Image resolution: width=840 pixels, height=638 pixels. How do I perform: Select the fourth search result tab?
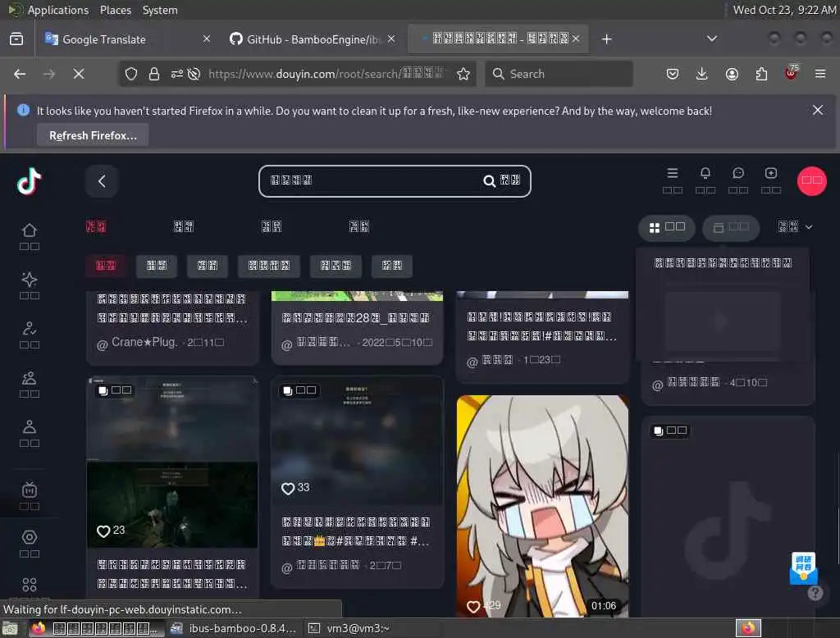pyautogui.click(x=359, y=226)
